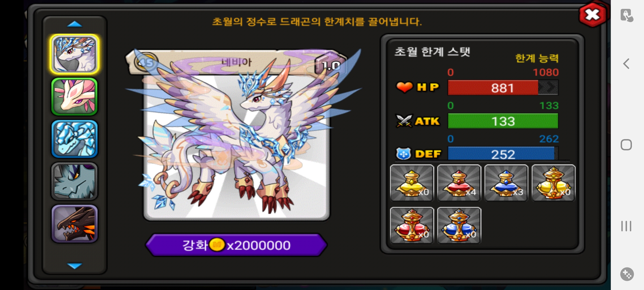Select the highlighted 네비아 dragon thumbnail
Viewport: 644px width, 290px height.
pos(75,54)
